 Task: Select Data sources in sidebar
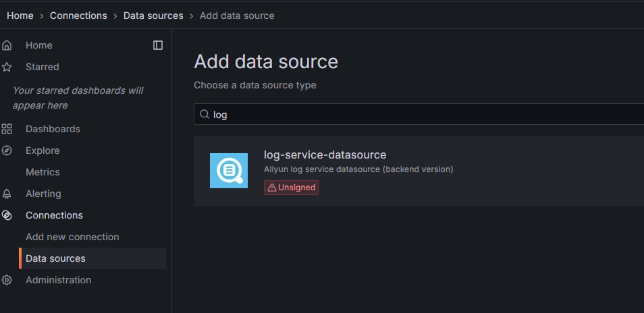click(x=55, y=258)
